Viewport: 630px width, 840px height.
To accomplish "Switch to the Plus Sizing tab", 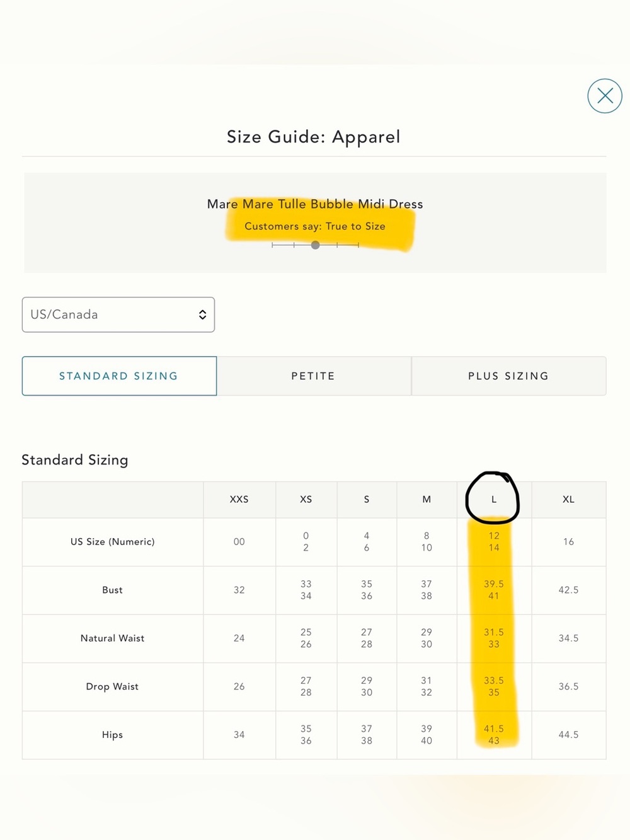I will pos(509,376).
